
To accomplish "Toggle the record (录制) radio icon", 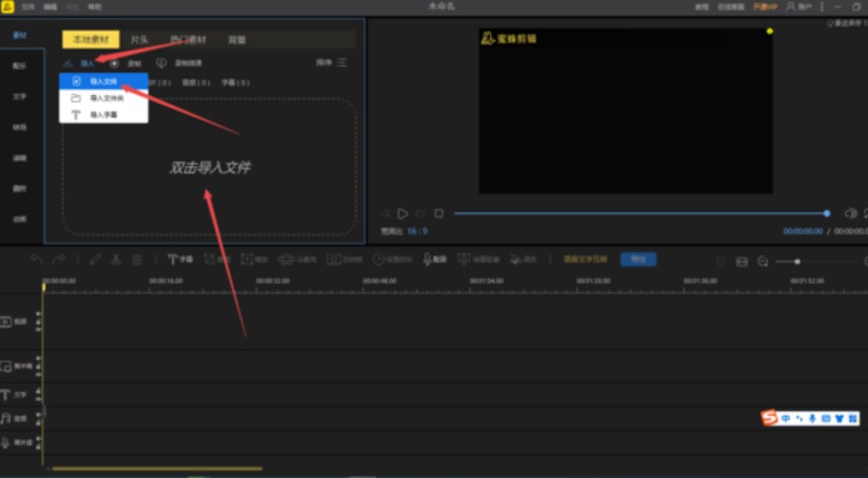I will point(115,62).
